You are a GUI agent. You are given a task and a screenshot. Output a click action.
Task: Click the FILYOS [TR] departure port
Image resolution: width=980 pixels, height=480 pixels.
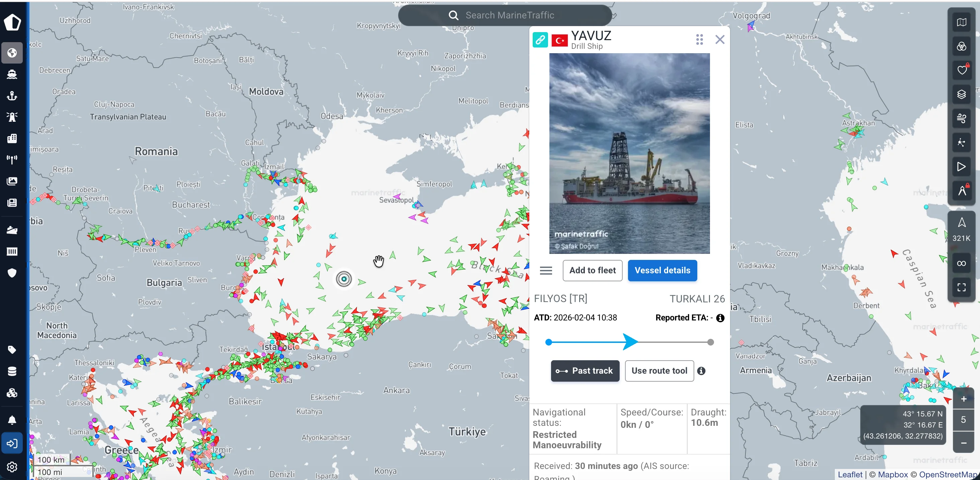coord(560,299)
